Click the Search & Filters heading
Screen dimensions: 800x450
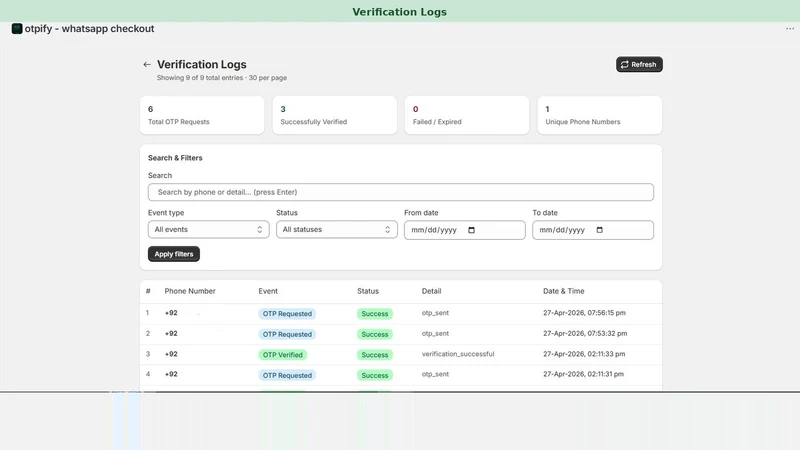tap(175, 158)
